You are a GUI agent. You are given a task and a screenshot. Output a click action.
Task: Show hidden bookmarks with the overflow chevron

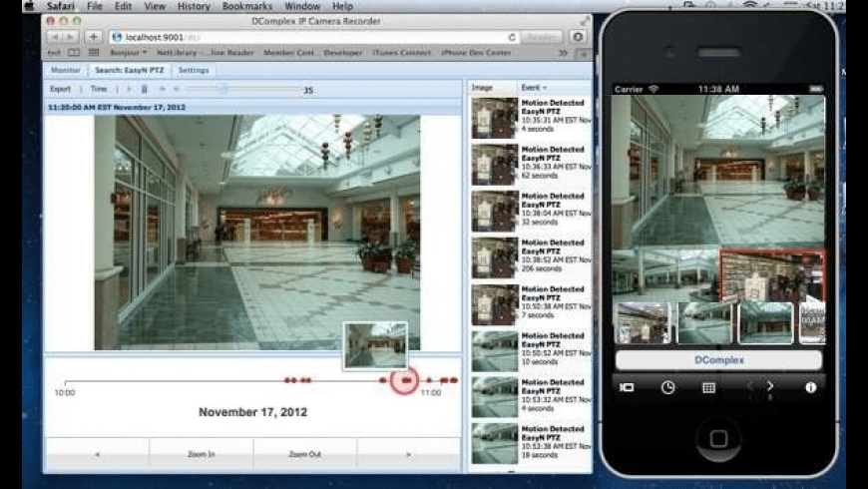click(562, 53)
